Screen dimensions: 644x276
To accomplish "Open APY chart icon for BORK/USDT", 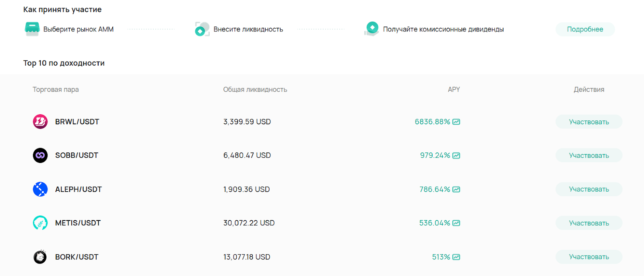I will tap(456, 257).
